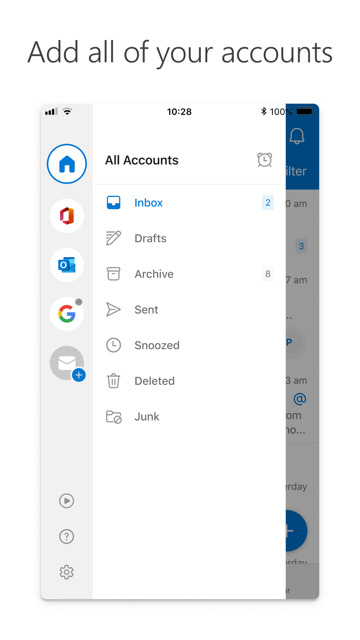Switch to the Outlook account
Viewport: 360px width, 640px height.
coord(67,265)
